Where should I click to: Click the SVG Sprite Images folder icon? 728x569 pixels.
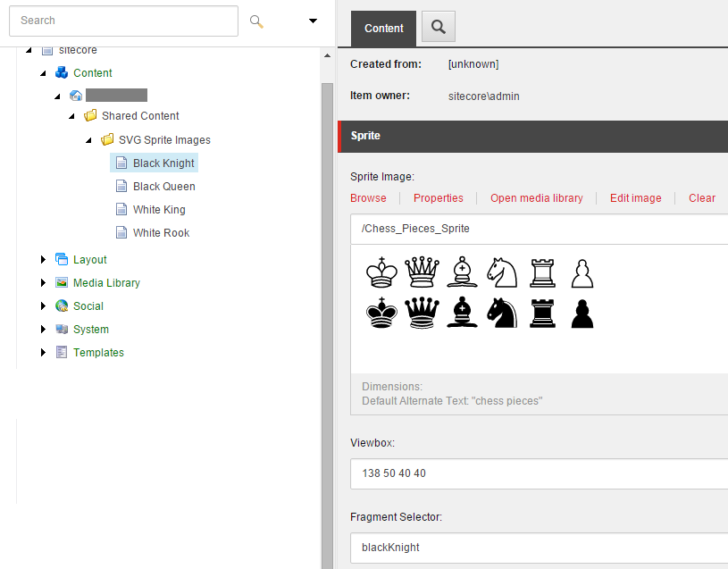[107, 140]
